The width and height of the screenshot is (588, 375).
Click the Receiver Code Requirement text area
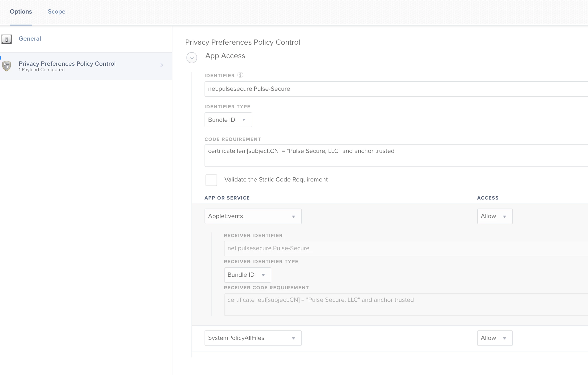pos(406,305)
